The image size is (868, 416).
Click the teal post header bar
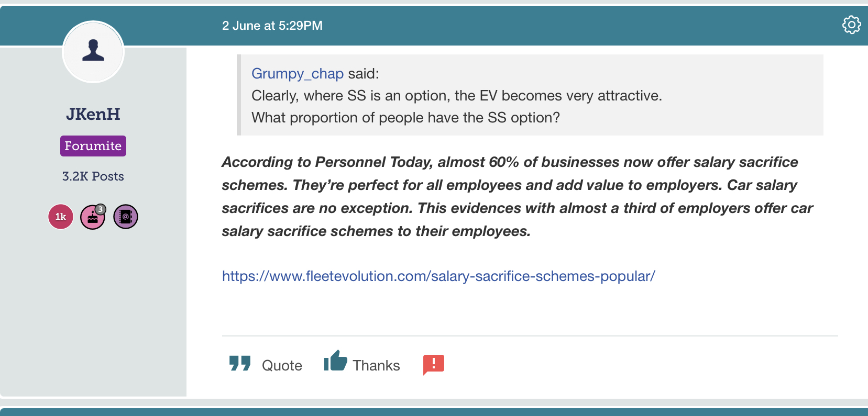[524, 26]
